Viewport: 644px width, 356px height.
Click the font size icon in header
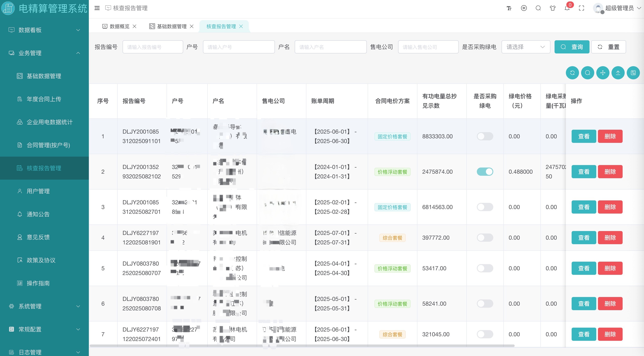[x=509, y=8]
